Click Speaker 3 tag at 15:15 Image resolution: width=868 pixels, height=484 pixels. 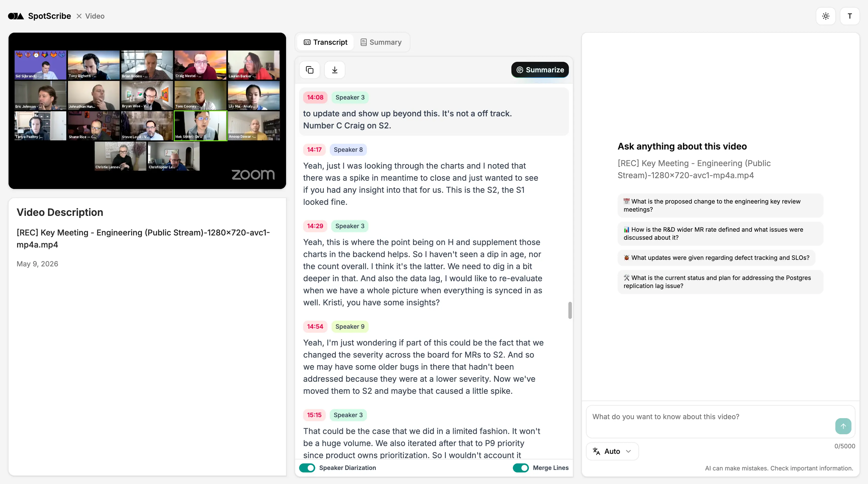pos(348,415)
